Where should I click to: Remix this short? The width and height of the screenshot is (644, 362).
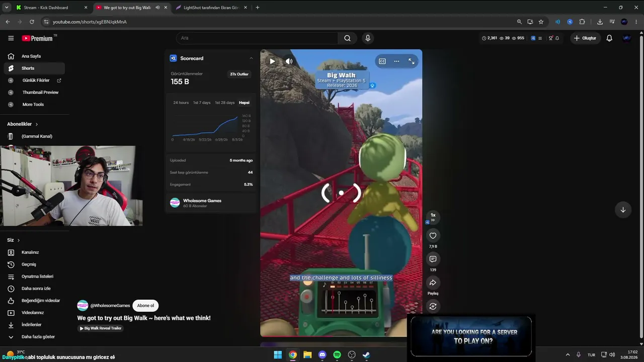(433, 306)
